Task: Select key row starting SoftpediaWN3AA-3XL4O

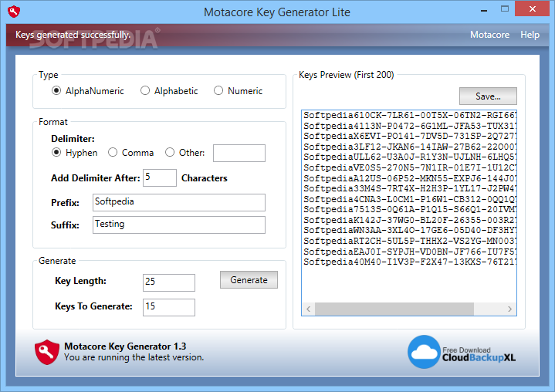Action: [x=410, y=230]
